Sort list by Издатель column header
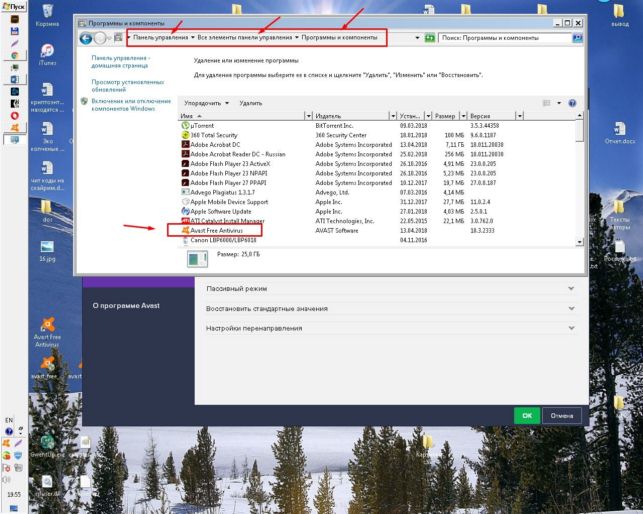The width and height of the screenshot is (643, 514). tap(351, 116)
